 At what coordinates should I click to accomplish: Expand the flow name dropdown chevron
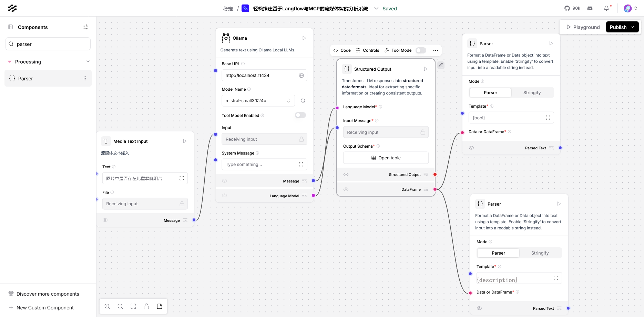point(376,8)
